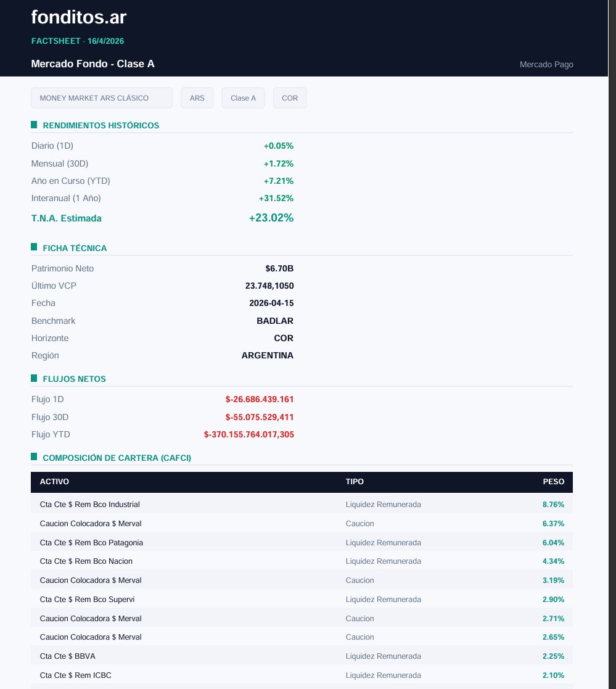This screenshot has height=689, width=616.
Task: Click the Horizonte value COR
Action: (x=284, y=339)
